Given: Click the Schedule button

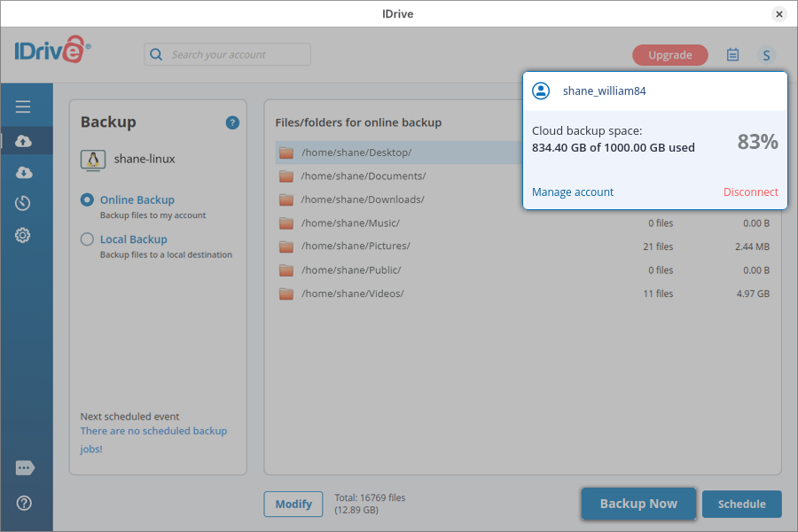Looking at the screenshot, I should (741, 504).
